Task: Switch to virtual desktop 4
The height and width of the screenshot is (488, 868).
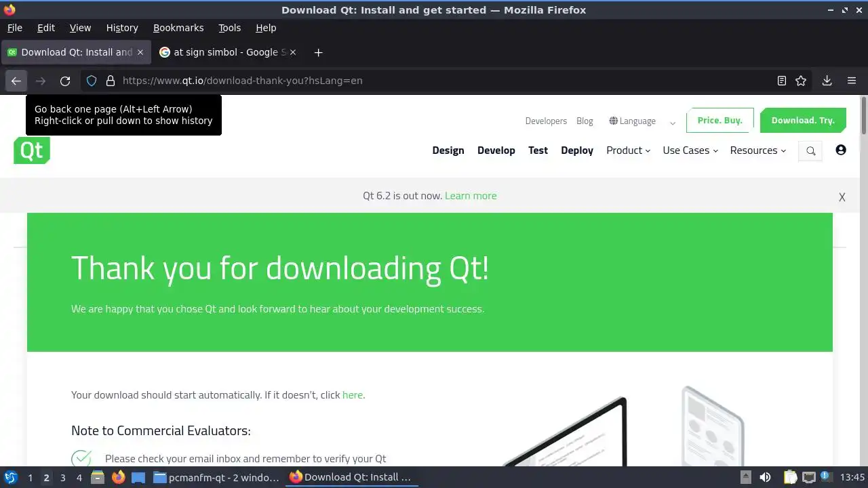Action: click(79, 477)
